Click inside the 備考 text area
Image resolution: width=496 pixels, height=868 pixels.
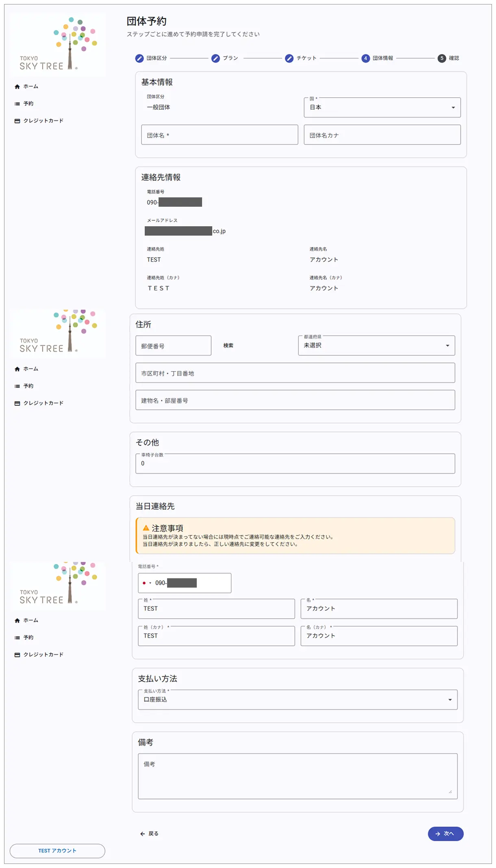pyautogui.click(x=298, y=776)
